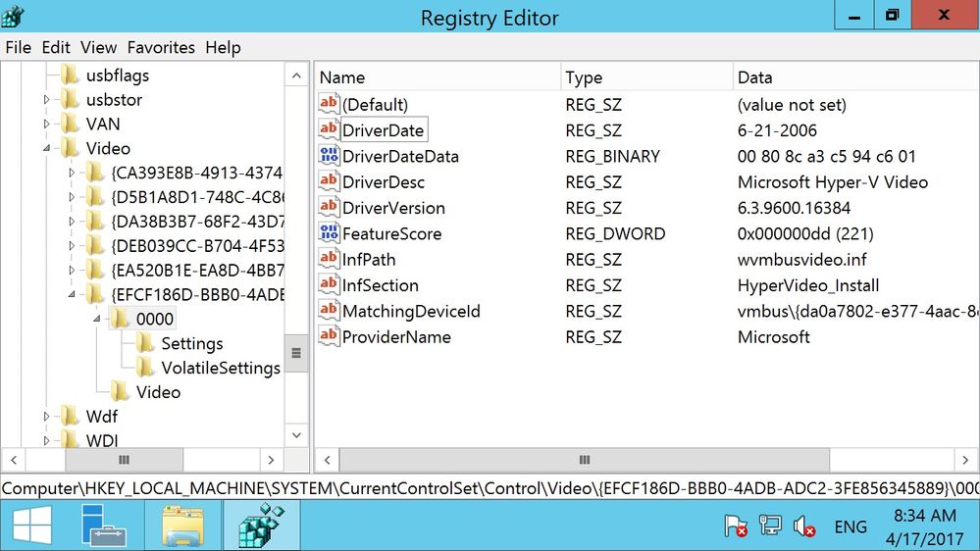Click the DriverDate string value icon
Image resolution: width=980 pixels, height=551 pixels.
point(329,130)
